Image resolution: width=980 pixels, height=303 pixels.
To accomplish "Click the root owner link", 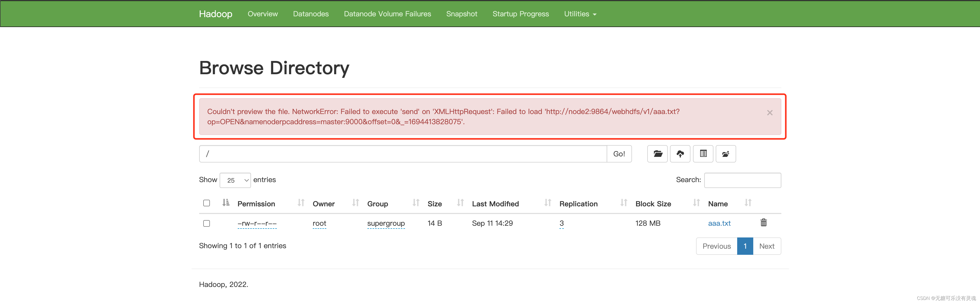I will tap(319, 223).
